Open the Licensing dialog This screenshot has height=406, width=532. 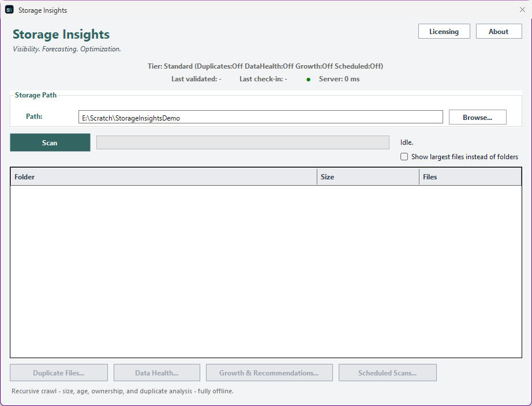click(x=444, y=31)
